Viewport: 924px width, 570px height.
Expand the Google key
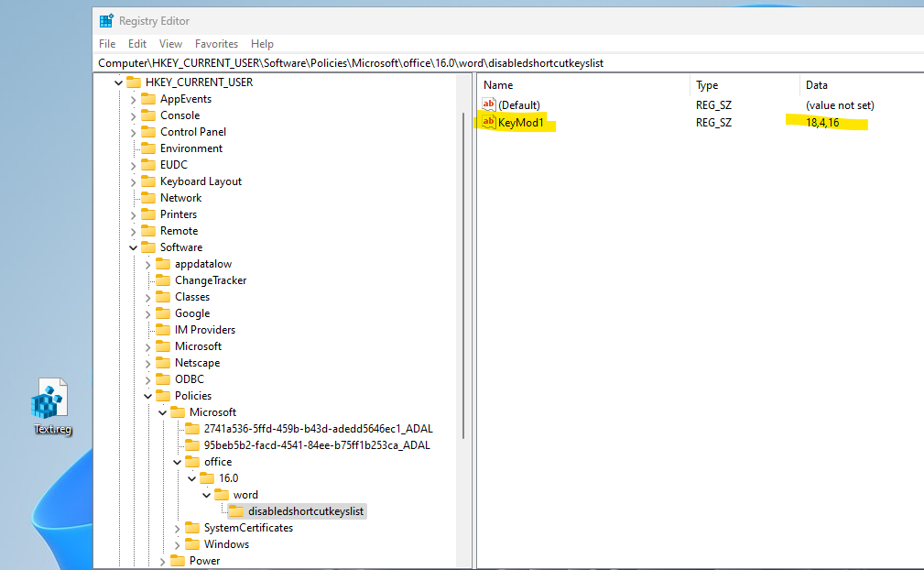pyautogui.click(x=148, y=314)
